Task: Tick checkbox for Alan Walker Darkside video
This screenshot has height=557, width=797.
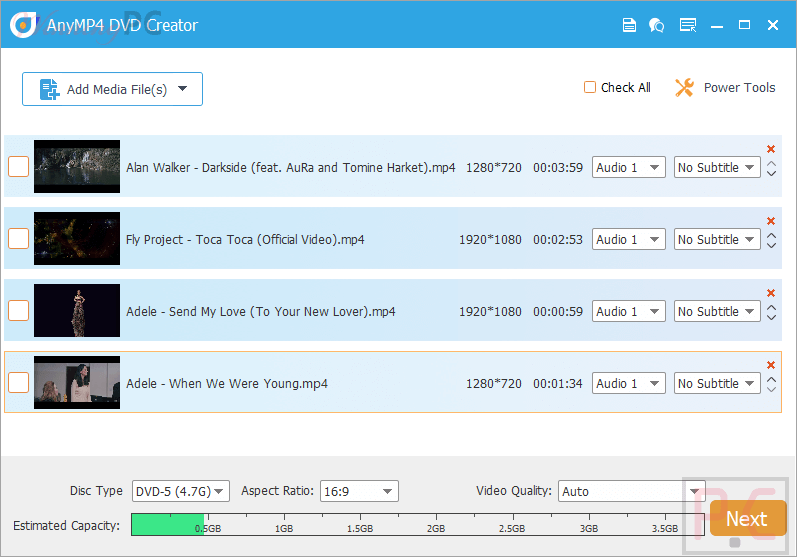Action: pyautogui.click(x=18, y=167)
